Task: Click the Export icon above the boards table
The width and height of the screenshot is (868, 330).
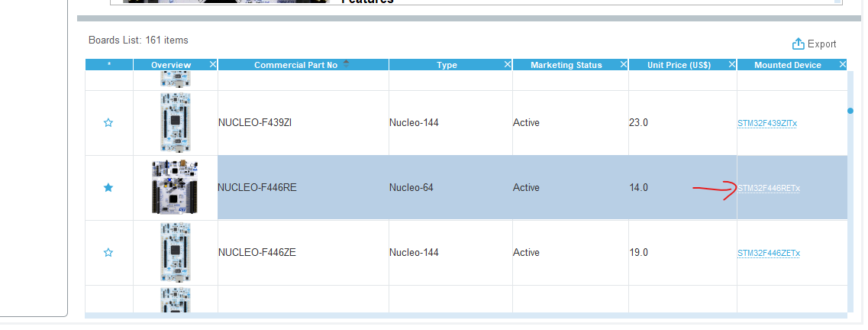Action: [x=798, y=44]
